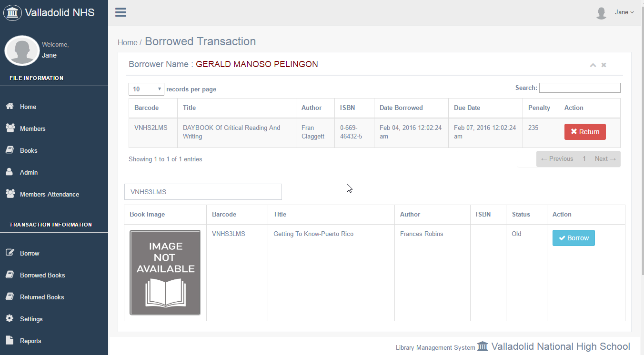Image resolution: width=644 pixels, height=355 pixels.
Task: Click the Reports document icon in sidebar
Action: (10, 341)
